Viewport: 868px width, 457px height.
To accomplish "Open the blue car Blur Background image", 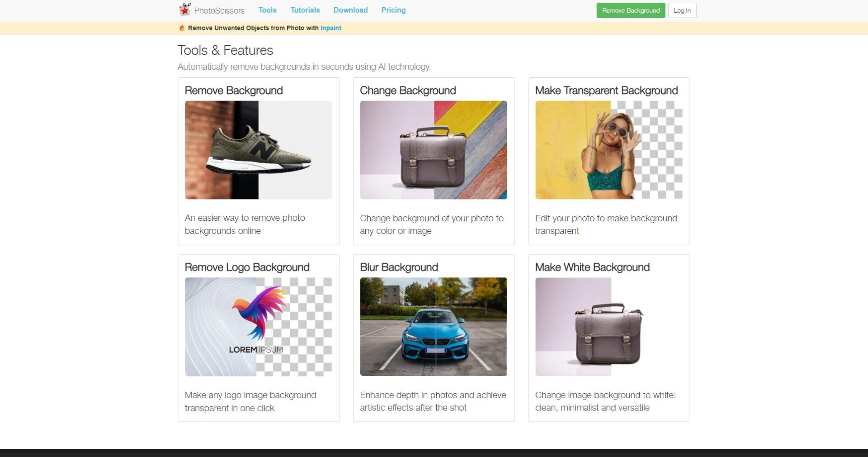I will tap(433, 327).
